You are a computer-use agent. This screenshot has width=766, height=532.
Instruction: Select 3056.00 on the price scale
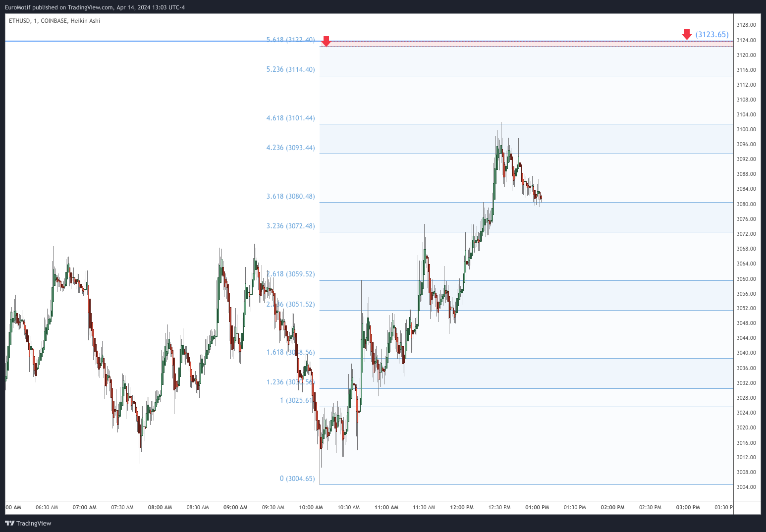746,294
